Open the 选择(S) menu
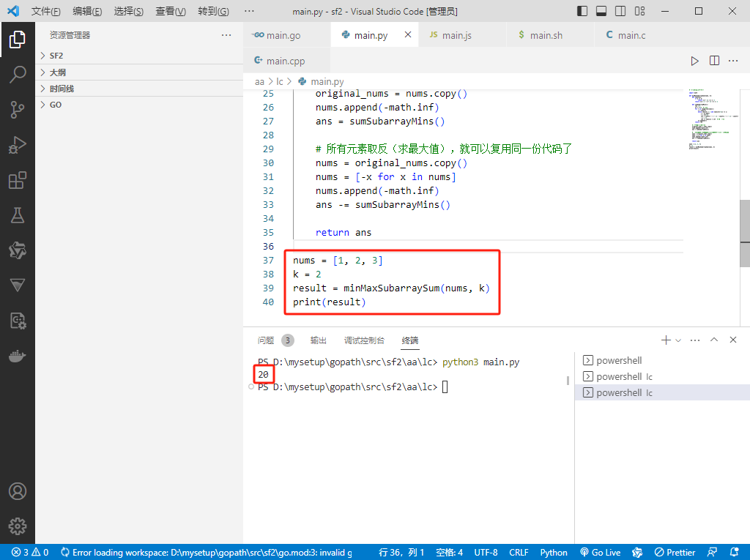 (x=129, y=11)
